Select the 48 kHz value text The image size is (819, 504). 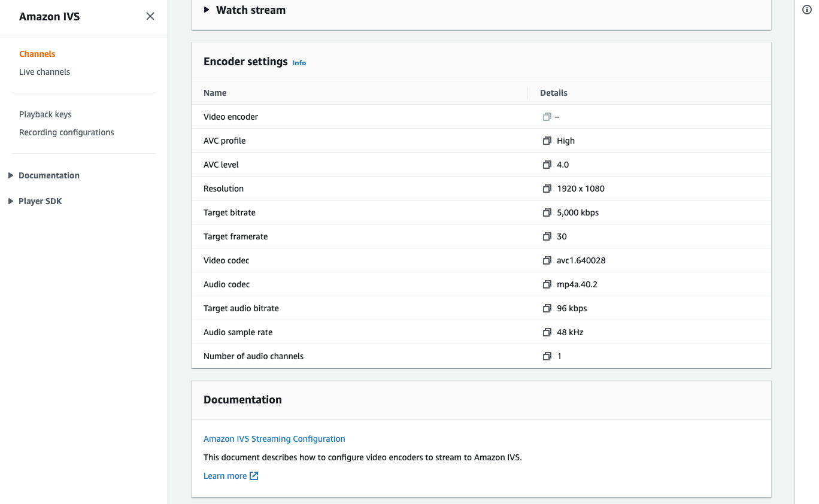[570, 332]
